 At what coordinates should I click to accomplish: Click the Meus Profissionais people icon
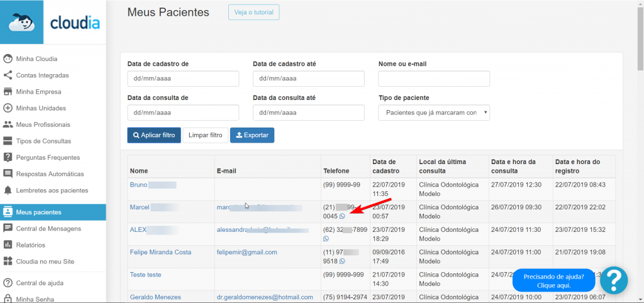click(8, 124)
